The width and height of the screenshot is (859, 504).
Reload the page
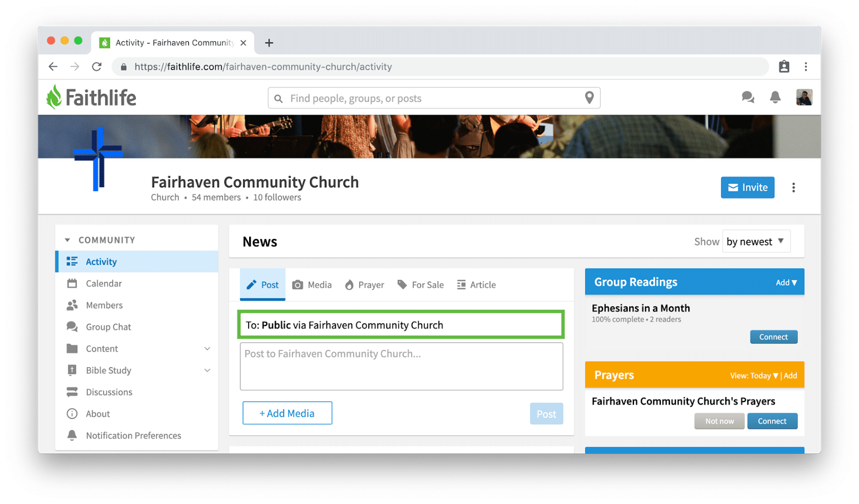(x=97, y=67)
